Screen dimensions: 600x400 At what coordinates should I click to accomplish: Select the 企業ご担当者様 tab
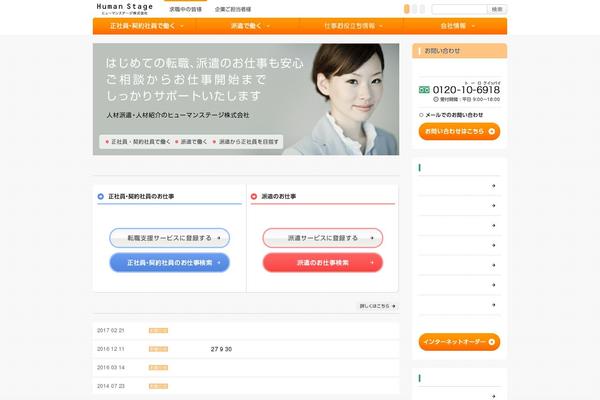[233, 9]
